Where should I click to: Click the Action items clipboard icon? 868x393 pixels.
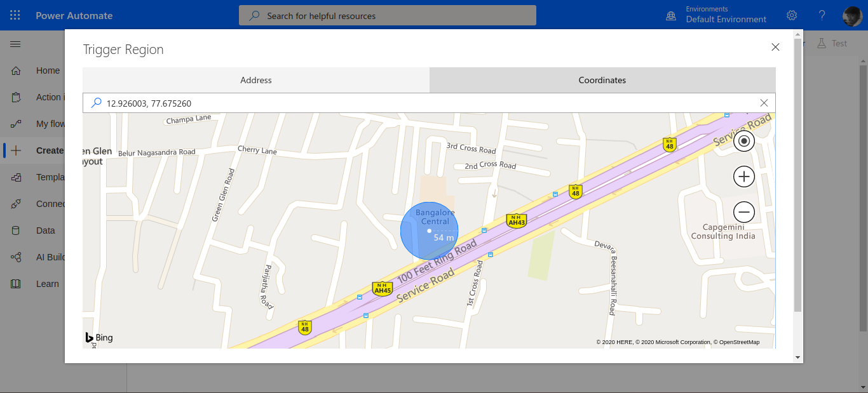tap(16, 97)
